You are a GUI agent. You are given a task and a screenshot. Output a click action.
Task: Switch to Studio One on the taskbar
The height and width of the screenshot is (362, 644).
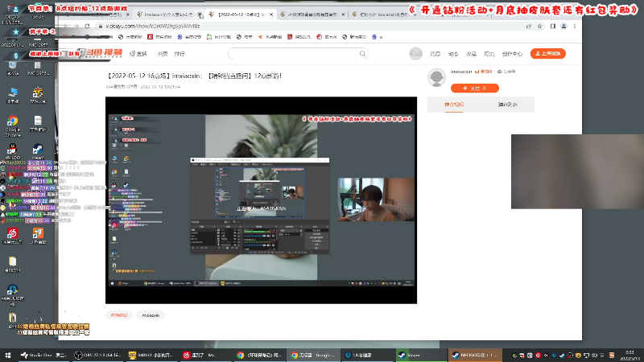pyautogui.click(x=43, y=355)
